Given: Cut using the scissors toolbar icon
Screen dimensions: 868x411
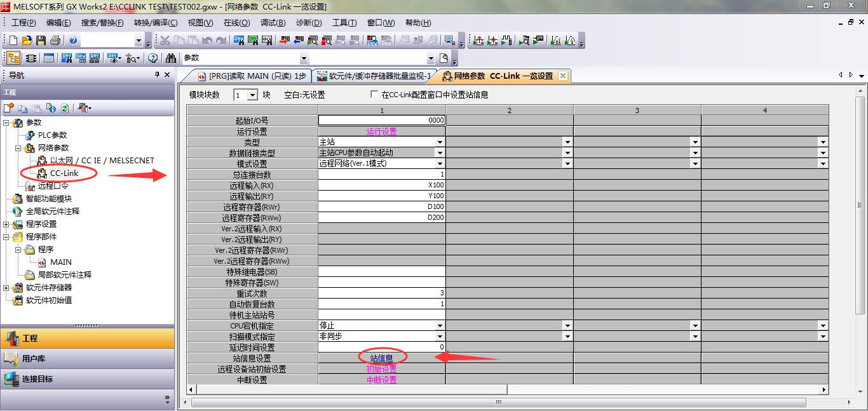Looking at the screenshot, I should [166, 40].
